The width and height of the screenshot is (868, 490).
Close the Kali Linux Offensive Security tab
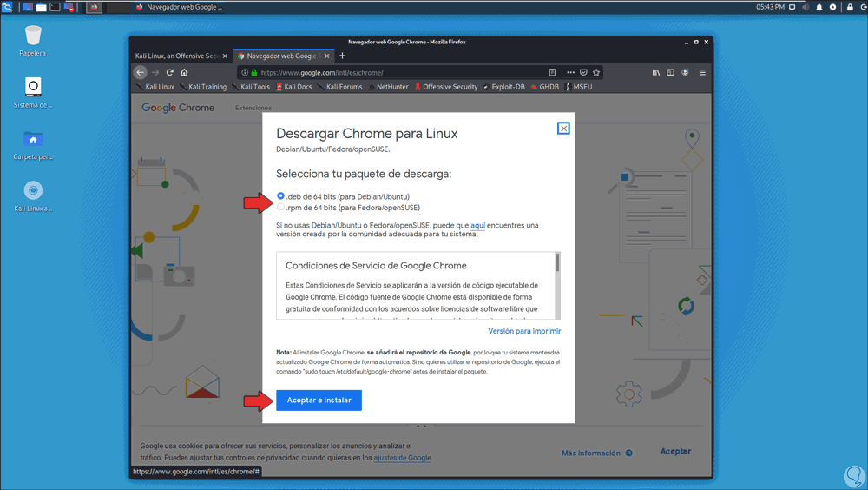225,56
